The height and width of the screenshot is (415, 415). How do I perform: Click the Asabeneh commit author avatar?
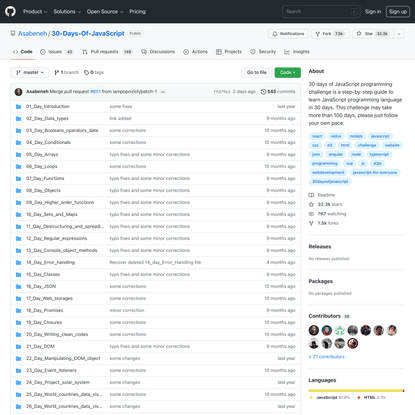tap(19, 92)
